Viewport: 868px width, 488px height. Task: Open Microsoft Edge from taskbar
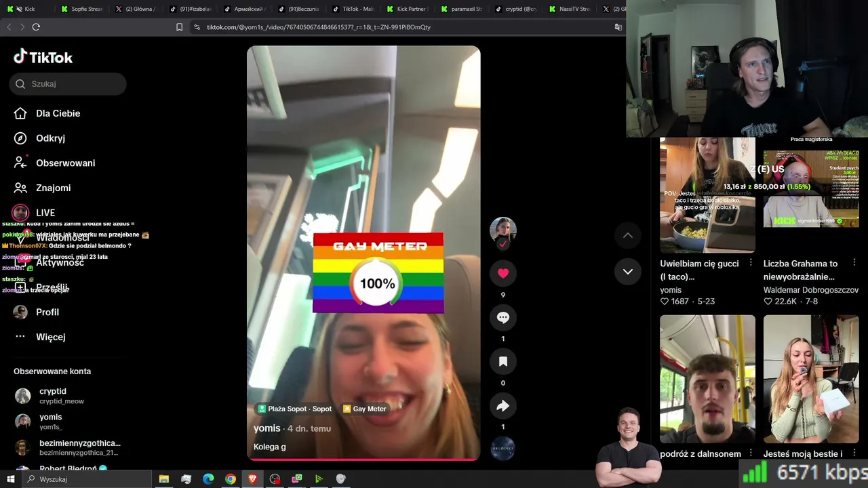point(208,479)
